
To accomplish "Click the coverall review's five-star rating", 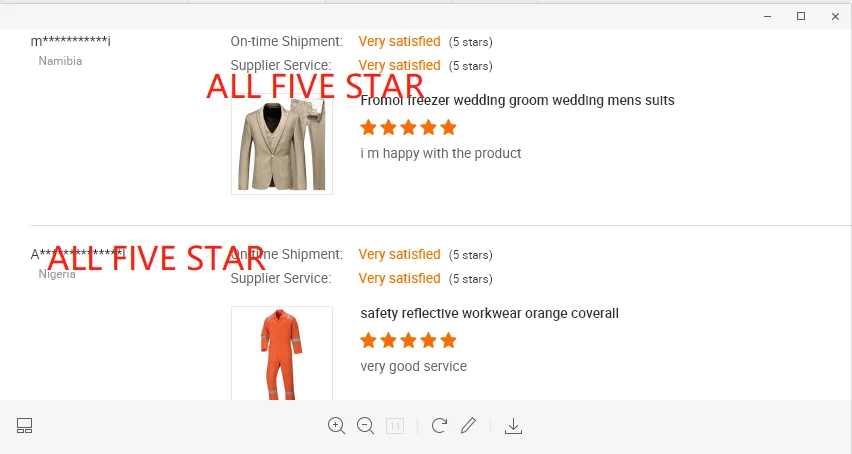I will (408, 340).
